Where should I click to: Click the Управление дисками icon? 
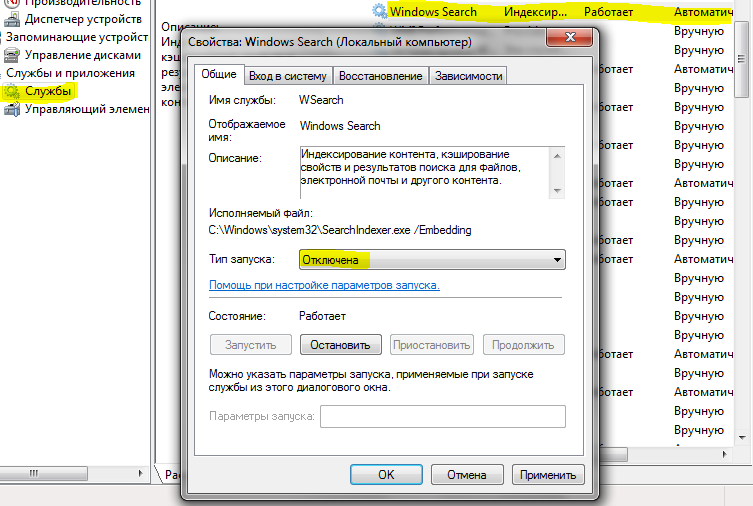coord(13,55)
